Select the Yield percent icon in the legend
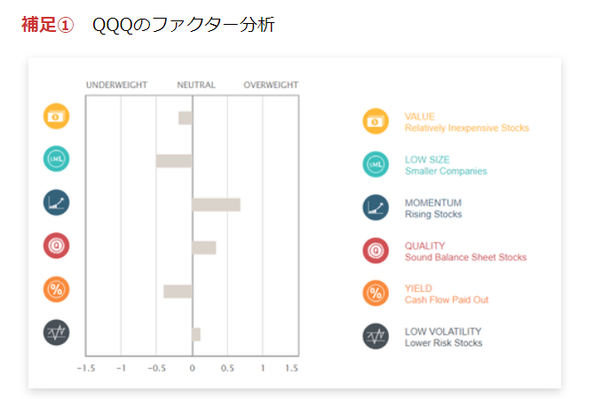Viewport: 593px width, 399px height. pyautogui.click(x=376, y=293)
